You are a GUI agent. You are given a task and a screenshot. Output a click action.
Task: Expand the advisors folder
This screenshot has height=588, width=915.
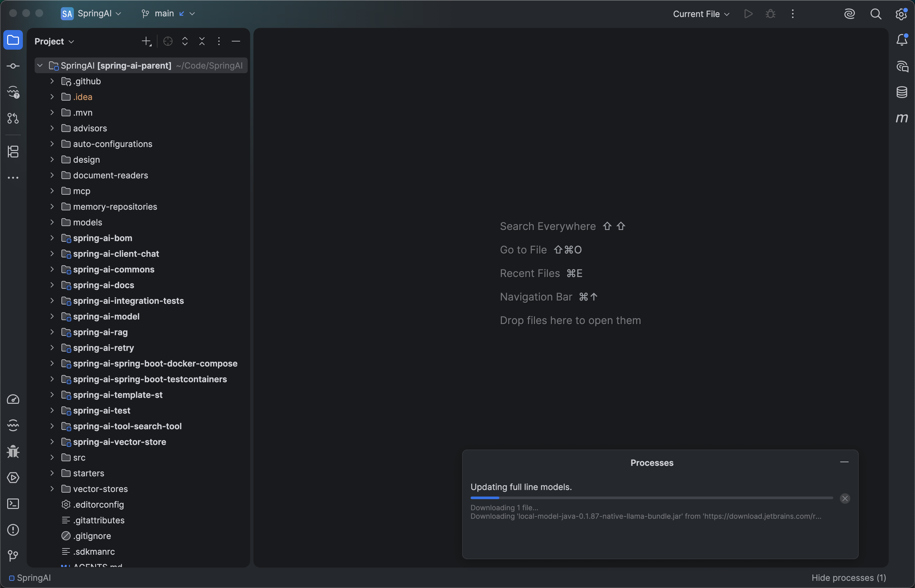click(x=52, y=128)
